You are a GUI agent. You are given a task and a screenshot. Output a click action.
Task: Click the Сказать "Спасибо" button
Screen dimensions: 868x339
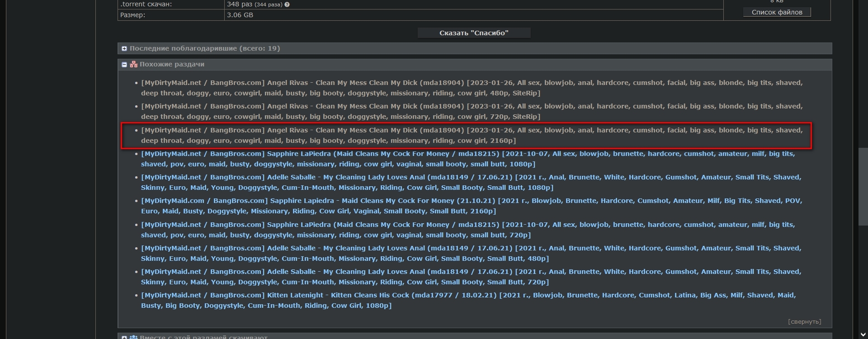[x=474, y=33]
